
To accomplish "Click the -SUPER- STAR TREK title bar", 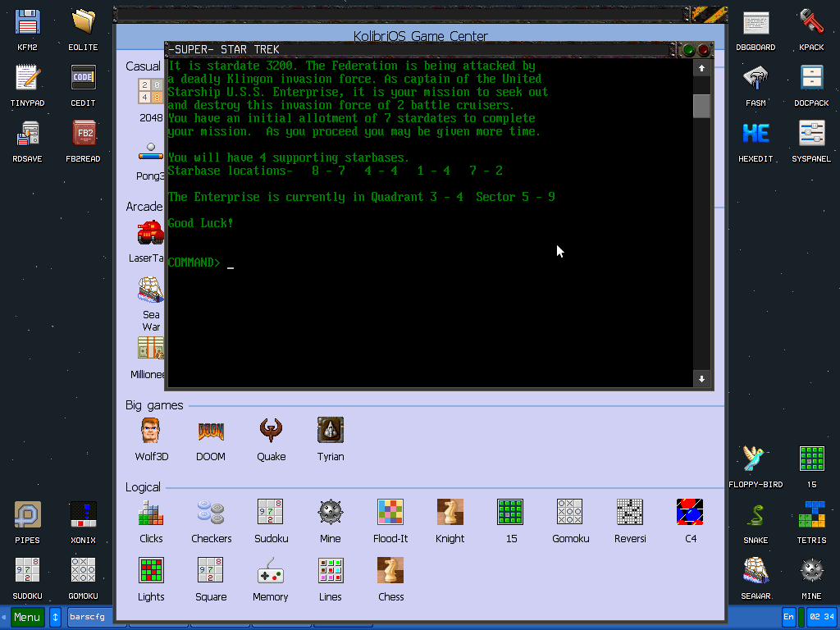I will point(418,50).
